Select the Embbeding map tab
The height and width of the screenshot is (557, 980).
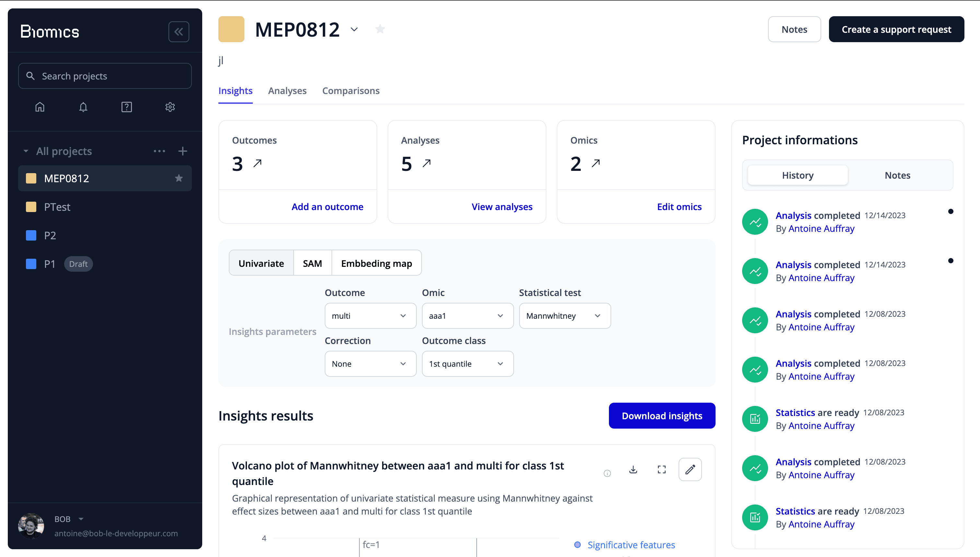(x=376, y=263)
